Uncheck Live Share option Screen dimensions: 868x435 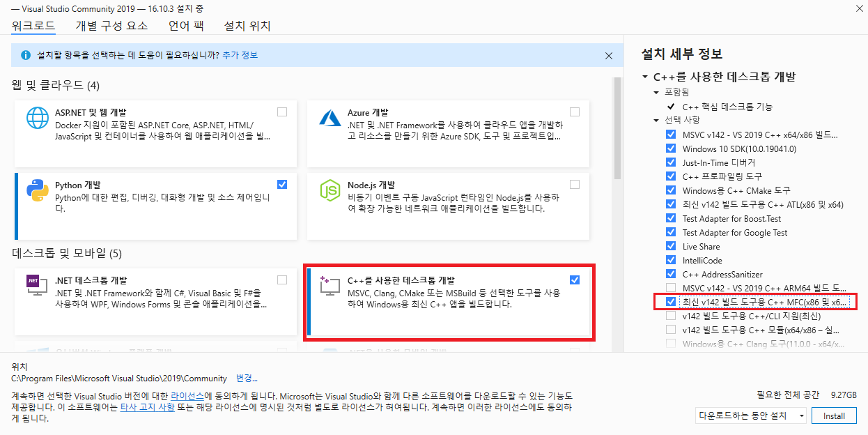tap(671, 246)
